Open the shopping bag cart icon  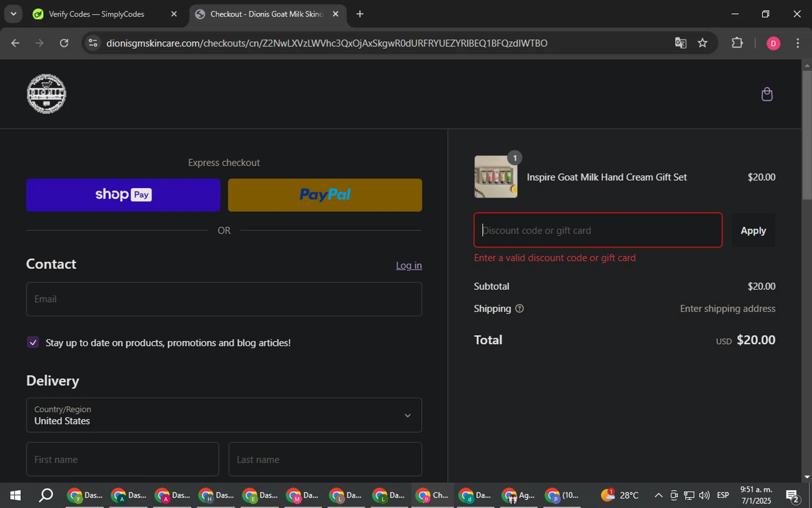point(767,94)
